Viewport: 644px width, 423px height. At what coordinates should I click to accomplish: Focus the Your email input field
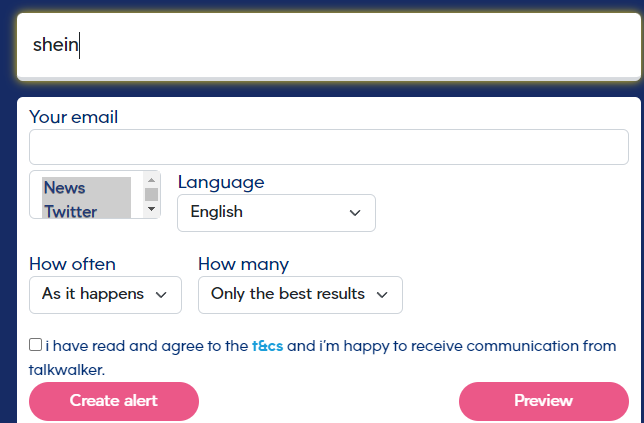click(329, 147)
